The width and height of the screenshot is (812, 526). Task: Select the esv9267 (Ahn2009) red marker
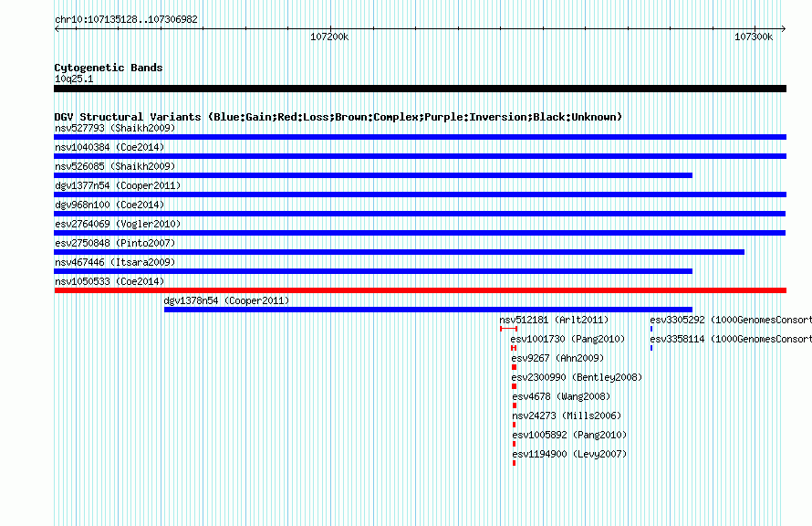514,367
